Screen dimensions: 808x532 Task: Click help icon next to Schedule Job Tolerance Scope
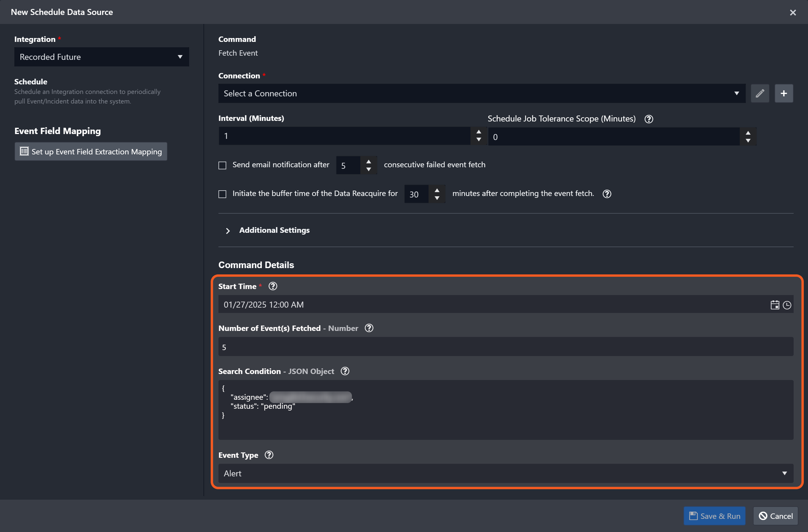click(648, 119)
